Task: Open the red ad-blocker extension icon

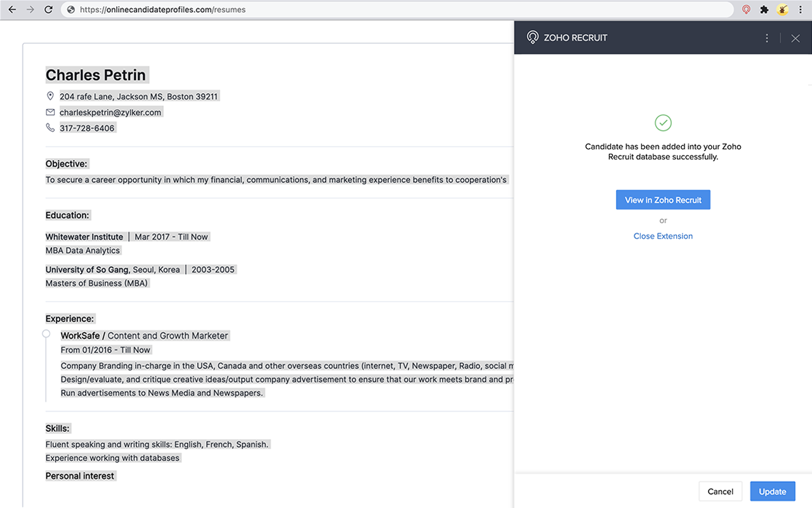Action: [746, 10]
